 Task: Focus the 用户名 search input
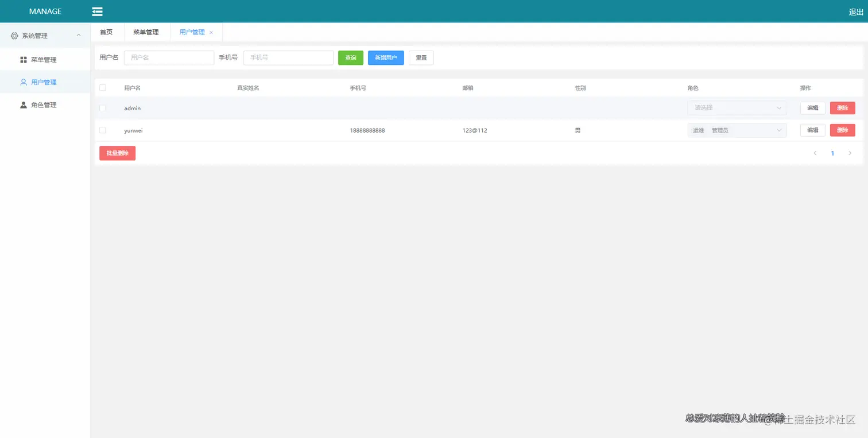point(169,58)
